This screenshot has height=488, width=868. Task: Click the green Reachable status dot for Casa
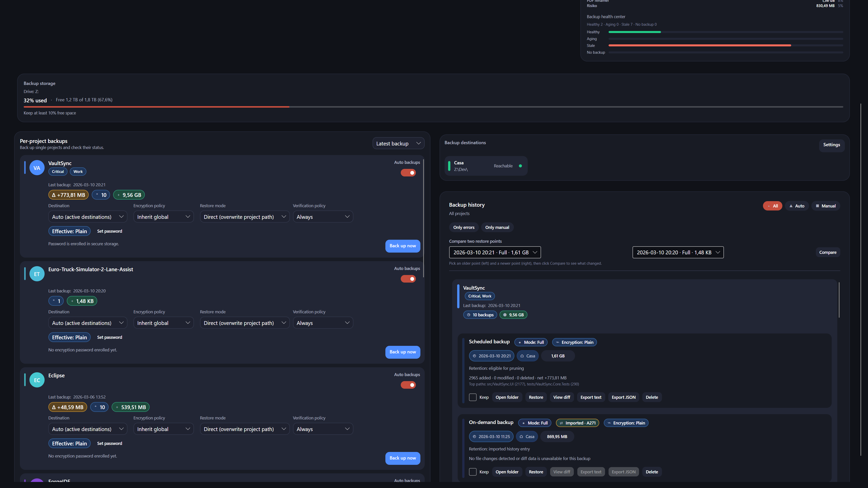[520, 166]
